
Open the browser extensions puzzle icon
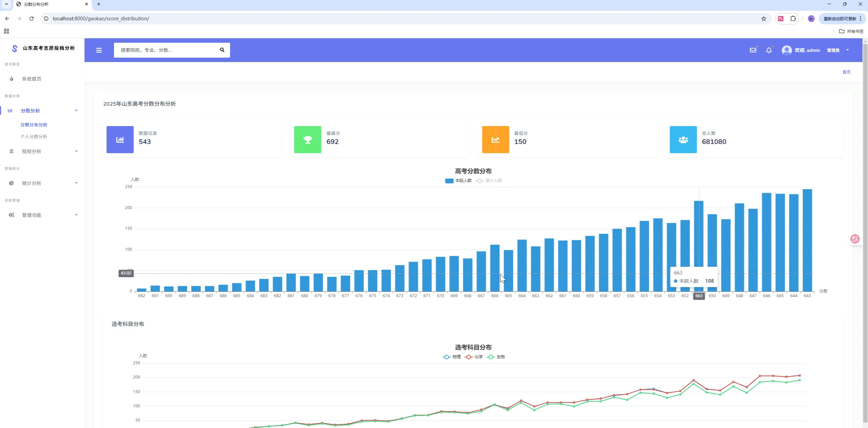click(x=793, y=19)
